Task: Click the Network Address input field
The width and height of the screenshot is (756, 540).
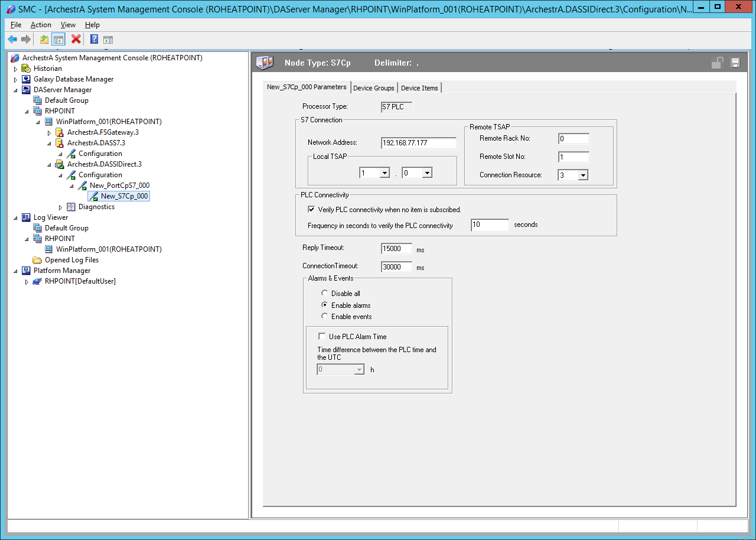Action: click(x=419, y=143)
